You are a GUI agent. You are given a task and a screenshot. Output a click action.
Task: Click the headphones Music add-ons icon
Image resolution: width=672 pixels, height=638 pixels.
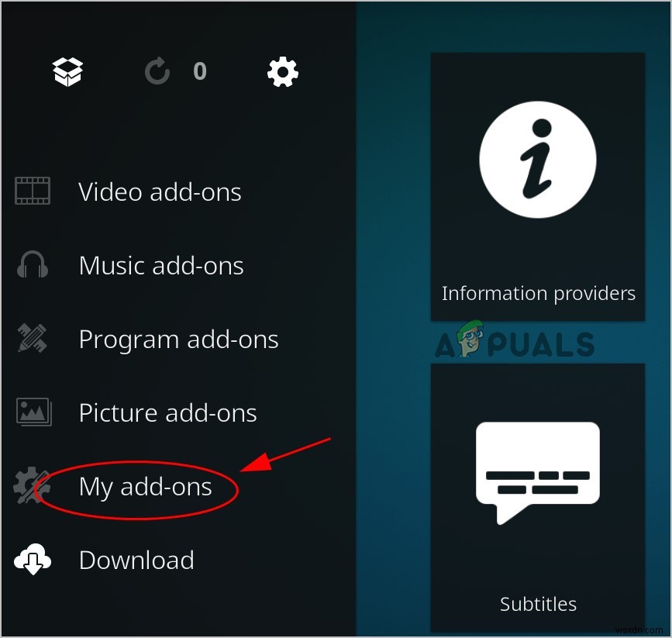[x=32, y=264]
